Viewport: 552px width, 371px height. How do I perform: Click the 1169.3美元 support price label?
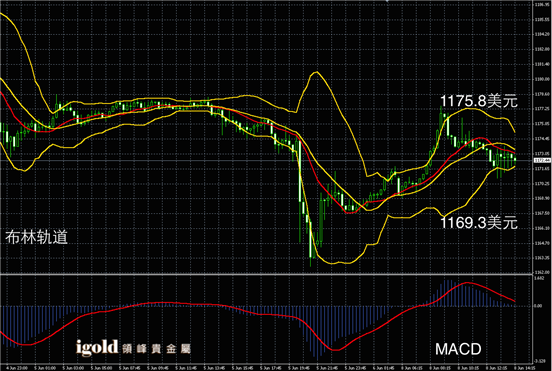[479, 222]
